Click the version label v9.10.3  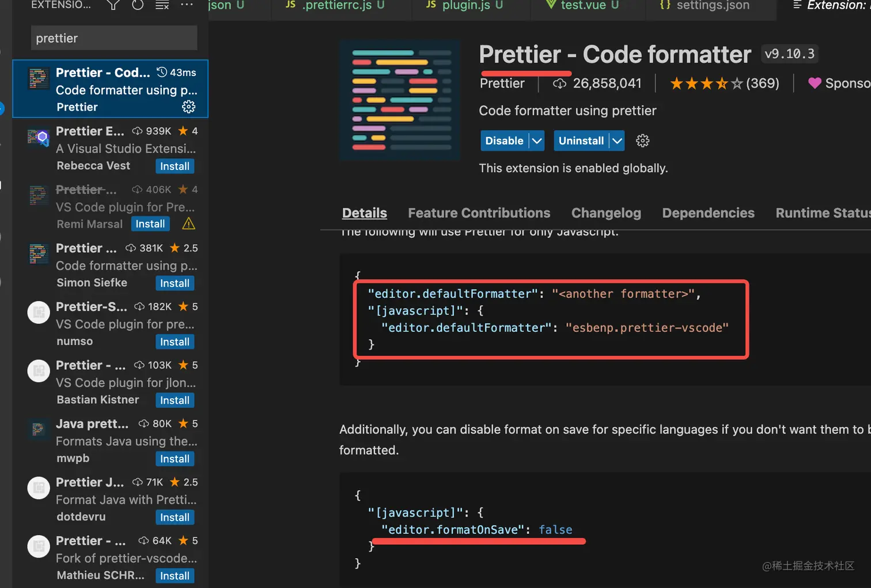coord(790,54)
